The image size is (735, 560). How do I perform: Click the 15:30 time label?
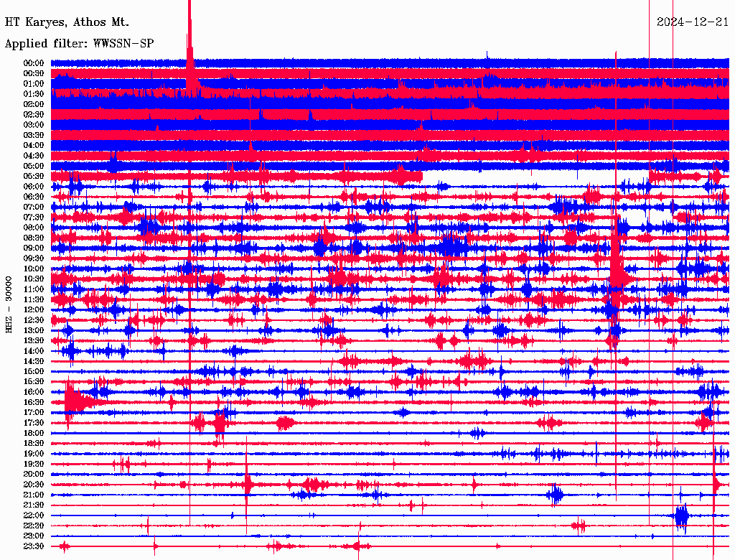pos(34,381)
